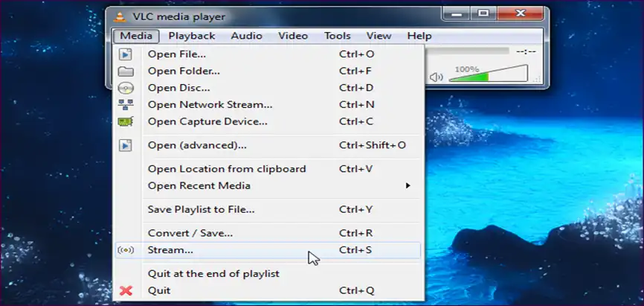Click the Open File play icon
Screen dimensions: 644x306
click(x=126, y=54)
